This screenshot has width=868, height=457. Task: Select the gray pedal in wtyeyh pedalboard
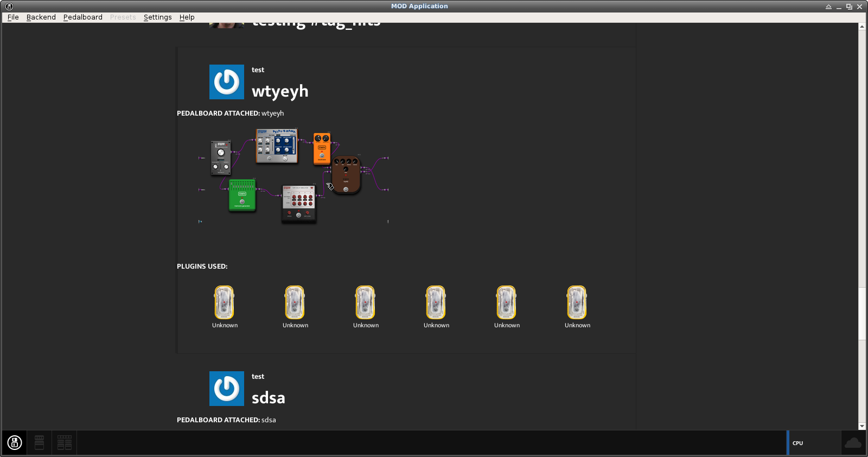tap(221, 158)
